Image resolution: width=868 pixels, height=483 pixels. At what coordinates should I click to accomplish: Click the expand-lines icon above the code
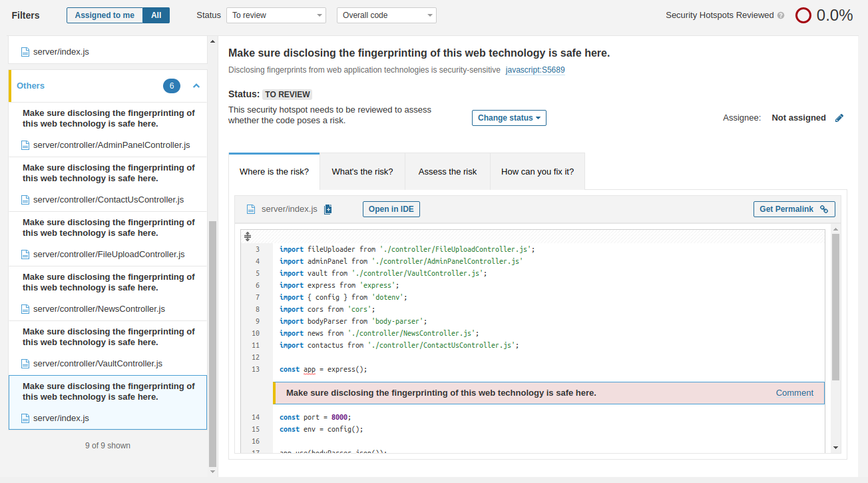[247, 236]
